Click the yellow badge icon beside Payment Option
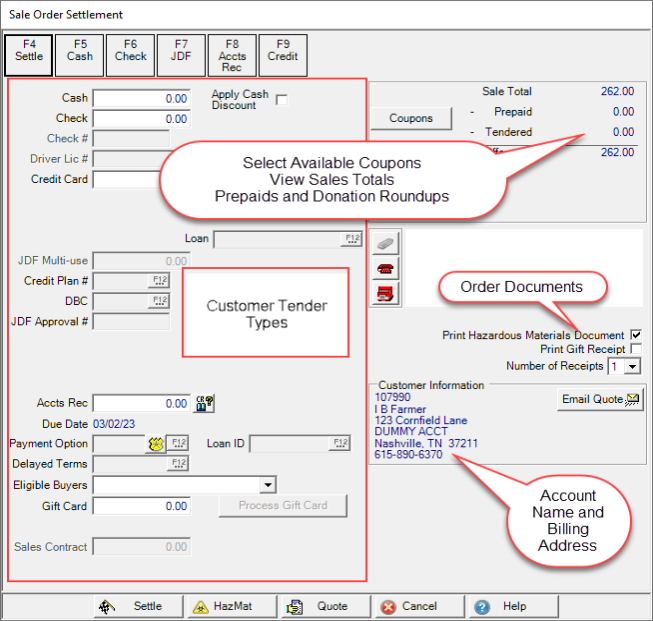Screen dimensions: 653x621 pyautogui.click(x=156, y=444)
